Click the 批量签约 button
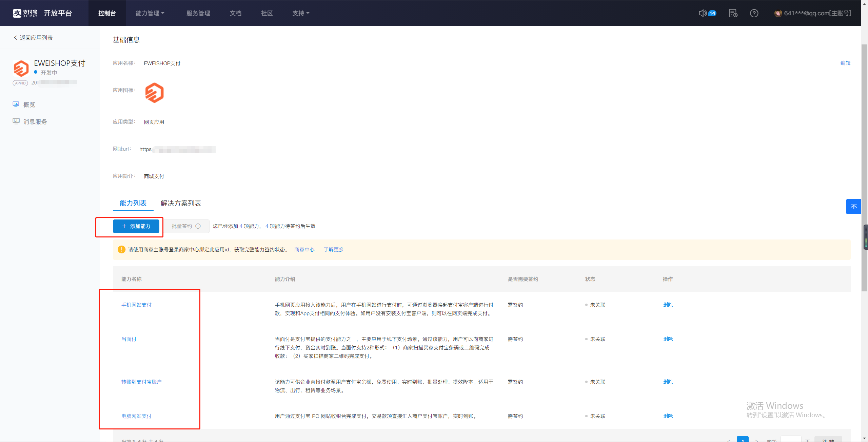 coord(186,226)
